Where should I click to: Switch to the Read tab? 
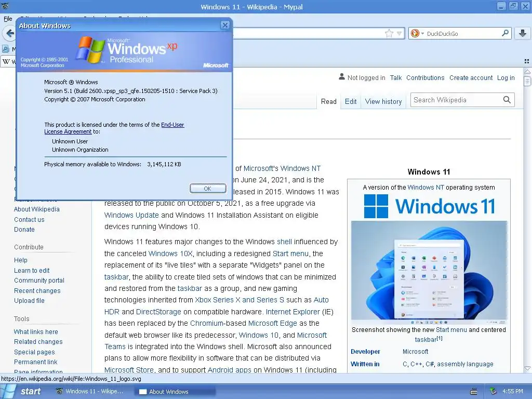pyautogui.click(x=328, y=101)
